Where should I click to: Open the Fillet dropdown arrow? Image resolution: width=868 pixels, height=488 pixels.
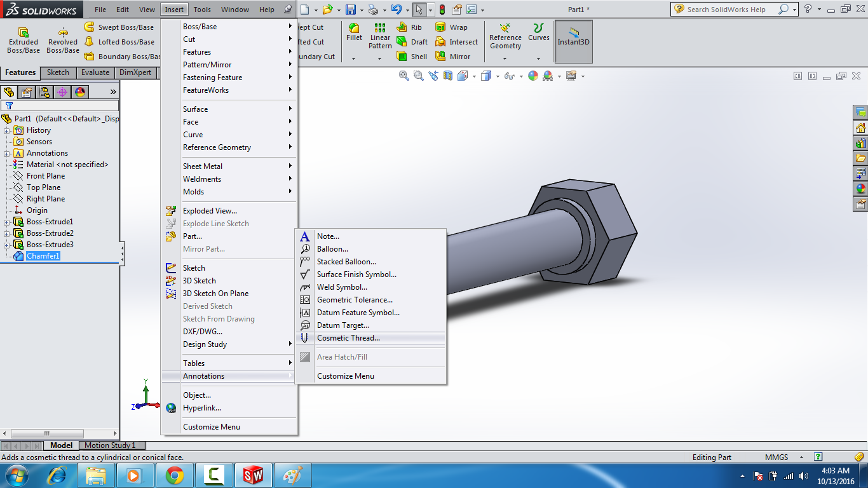click(x=354, y=58)
